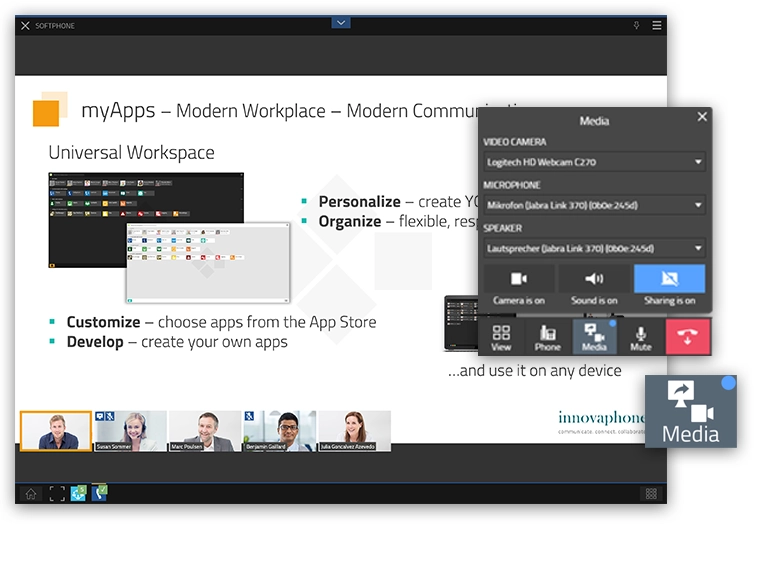Click the pin icon in softphone header
The width and height of the screenshot is (768, 565).
[636, 25]
